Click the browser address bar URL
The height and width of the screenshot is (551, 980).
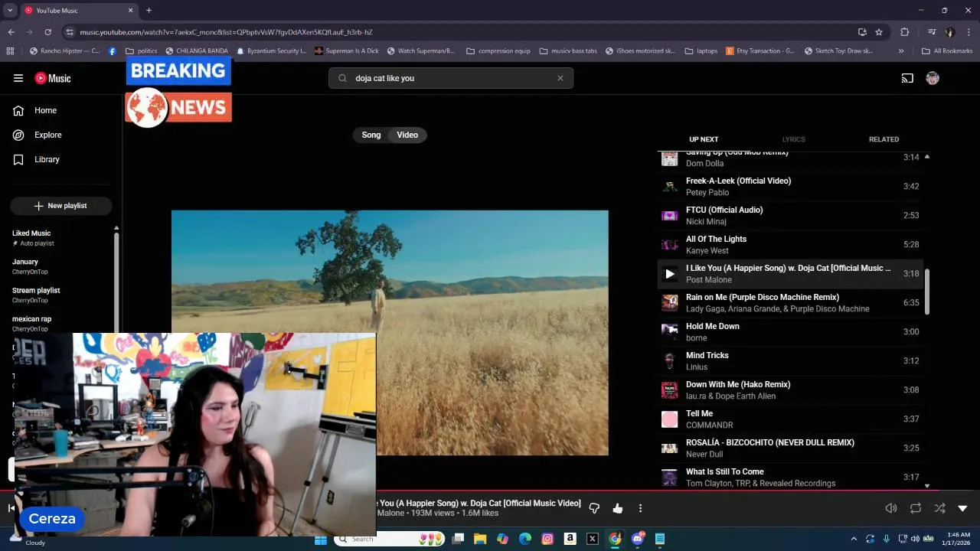(x=226, y=32)
